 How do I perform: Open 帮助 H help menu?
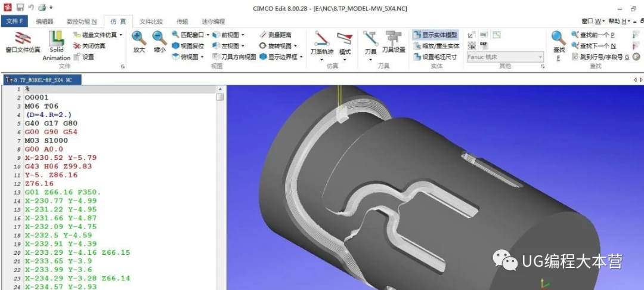[620, 21]
